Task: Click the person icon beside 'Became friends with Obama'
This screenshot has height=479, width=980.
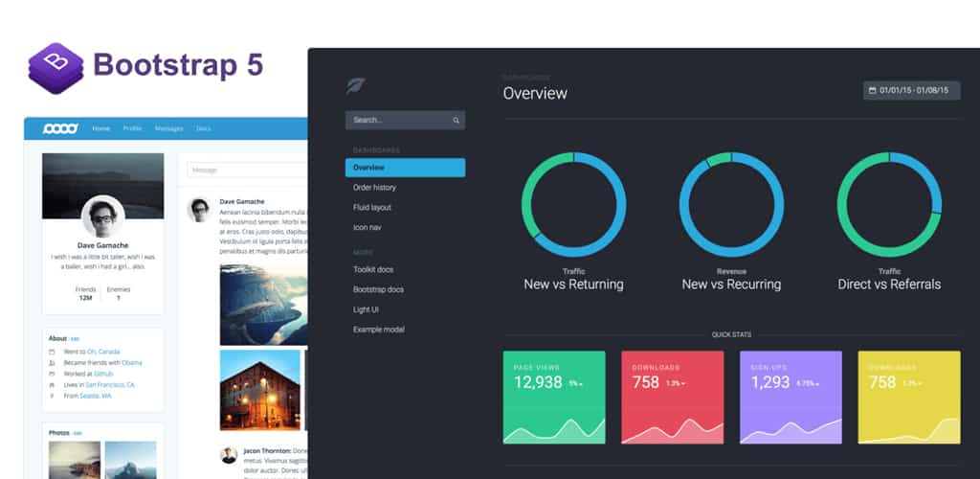Action: [52, 363]
